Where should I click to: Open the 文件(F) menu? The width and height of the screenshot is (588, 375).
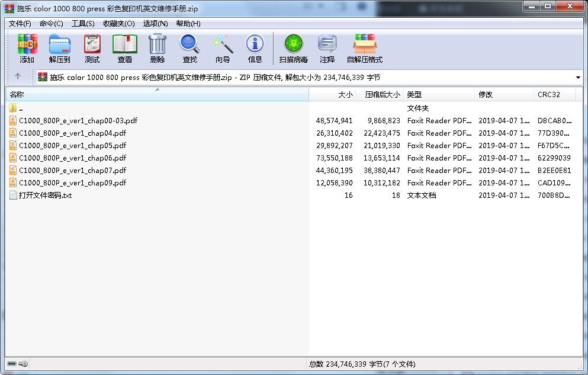(x=20, y=24)
